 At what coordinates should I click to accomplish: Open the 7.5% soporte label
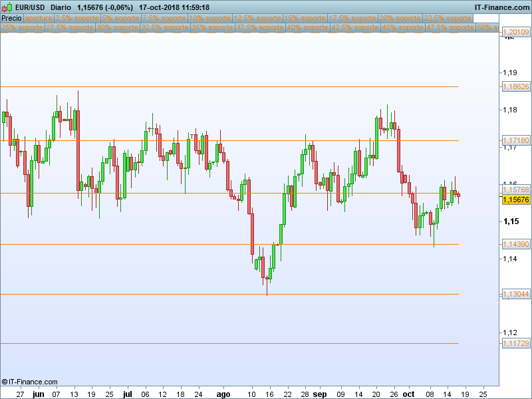(x=164, y=18)
